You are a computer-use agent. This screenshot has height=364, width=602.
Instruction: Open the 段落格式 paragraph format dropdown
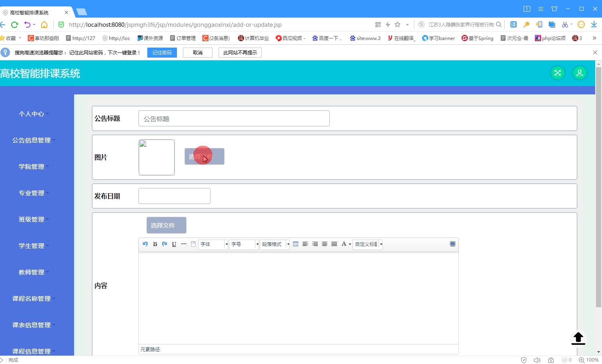point(275,244)
